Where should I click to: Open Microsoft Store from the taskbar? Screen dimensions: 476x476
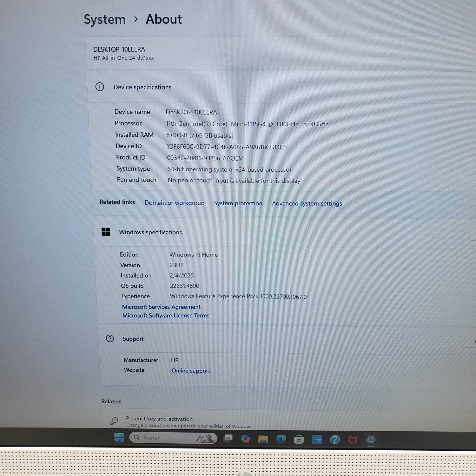299,440
